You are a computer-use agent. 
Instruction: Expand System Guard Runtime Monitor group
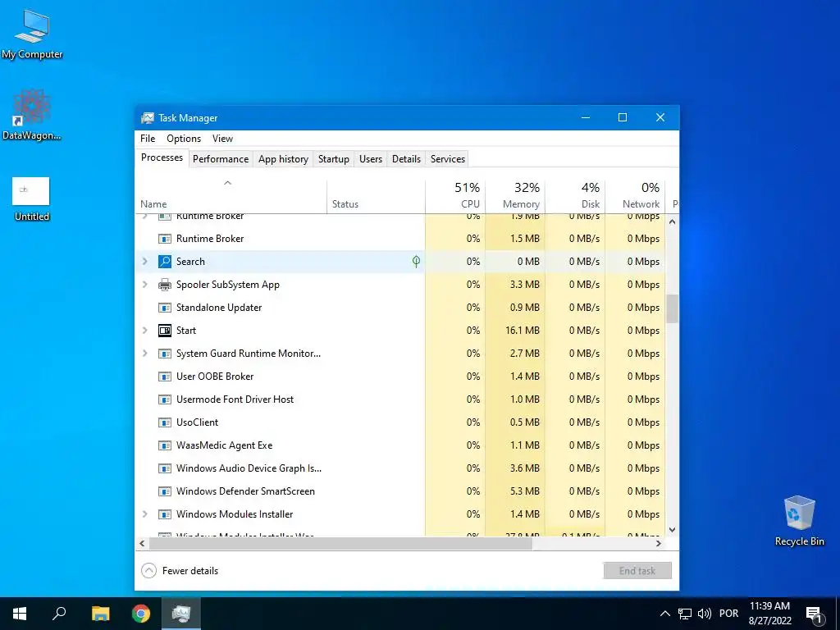pos(144,354)
